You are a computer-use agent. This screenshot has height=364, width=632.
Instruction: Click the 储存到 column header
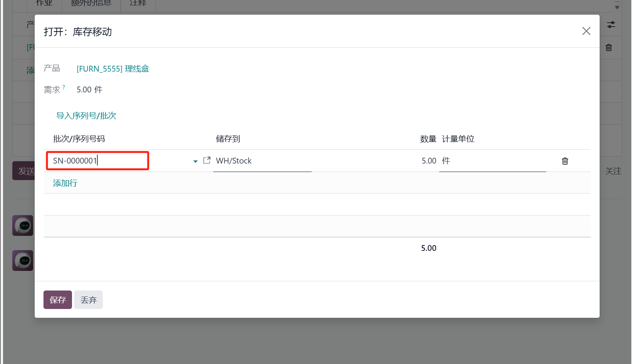point(228,139)
